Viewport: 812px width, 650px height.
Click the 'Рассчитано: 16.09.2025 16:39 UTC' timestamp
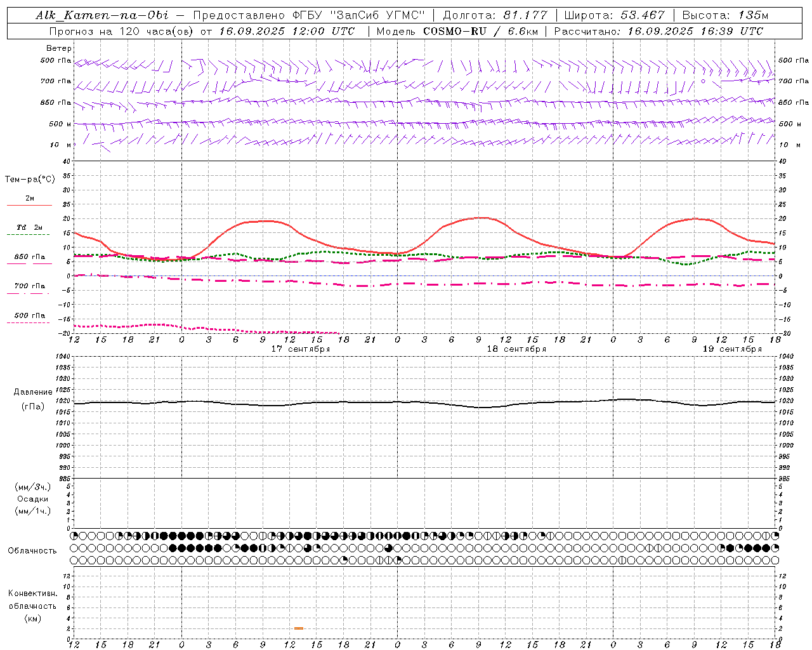658,31
